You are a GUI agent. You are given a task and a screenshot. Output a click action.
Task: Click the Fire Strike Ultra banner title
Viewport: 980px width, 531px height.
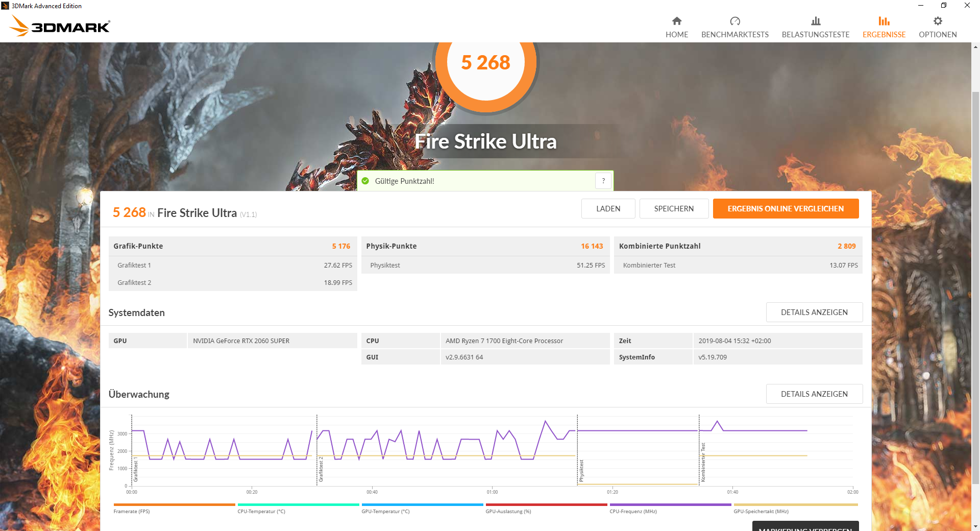[485, 141]
